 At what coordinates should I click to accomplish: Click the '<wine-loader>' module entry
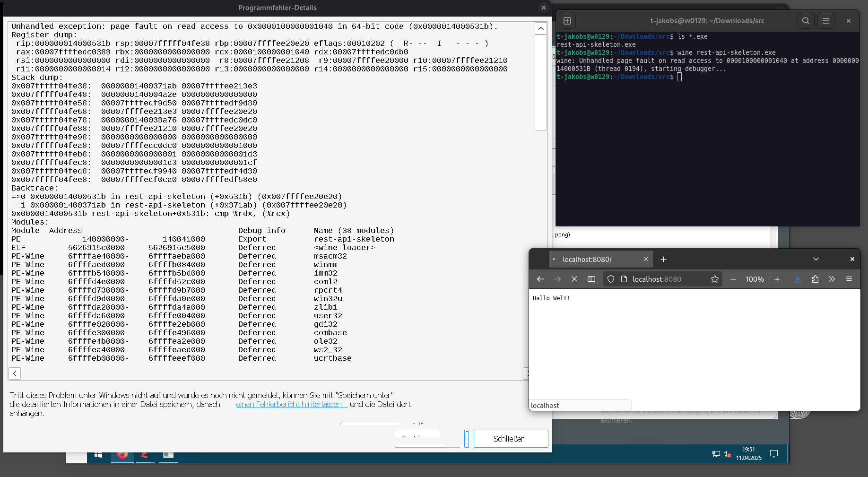(345, 248)
